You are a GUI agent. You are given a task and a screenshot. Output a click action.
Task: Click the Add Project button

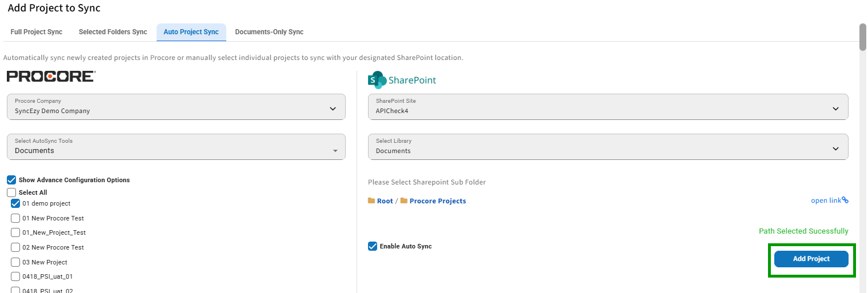(811, 259)
